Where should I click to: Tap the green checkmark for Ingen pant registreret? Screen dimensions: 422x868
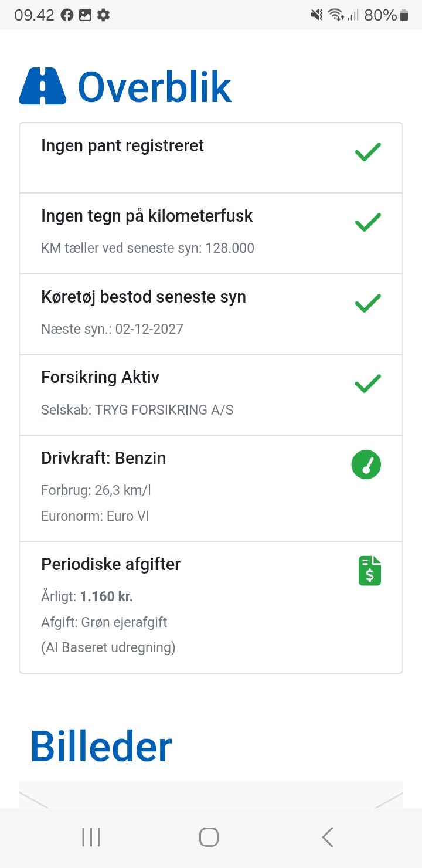point(367,152)
